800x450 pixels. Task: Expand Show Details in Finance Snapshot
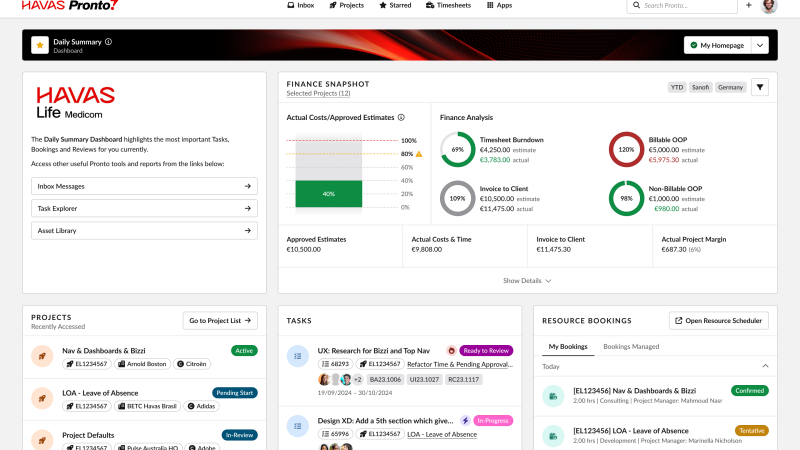(x=527, y=281)
